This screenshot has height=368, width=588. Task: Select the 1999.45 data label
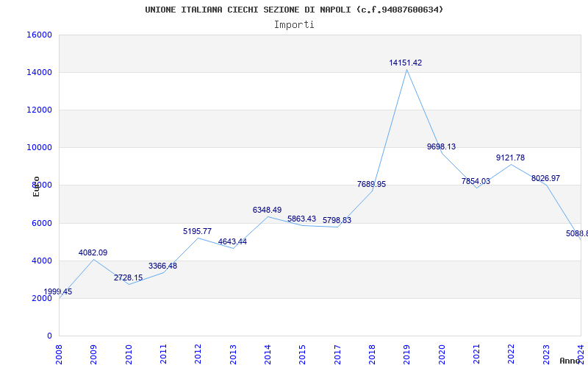coord(58,291)
